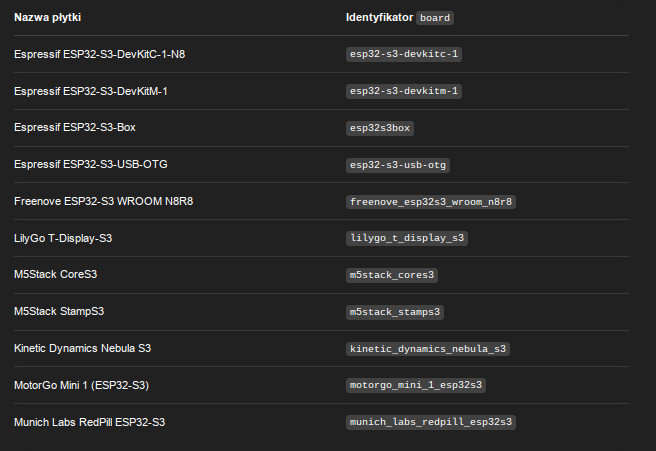Click the Munich Labs RedPill ESP32-S3 name
This screenshot has width=656, height=451.
tap(89, 422)
